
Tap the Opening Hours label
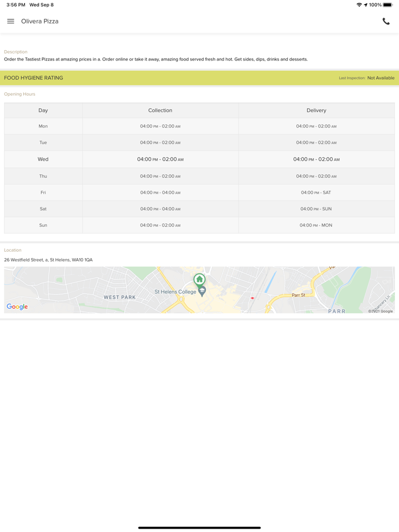(x=19, y=94)
